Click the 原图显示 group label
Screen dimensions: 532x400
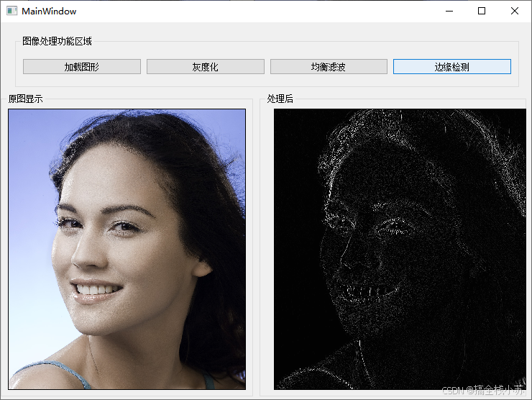coord(25,99)
